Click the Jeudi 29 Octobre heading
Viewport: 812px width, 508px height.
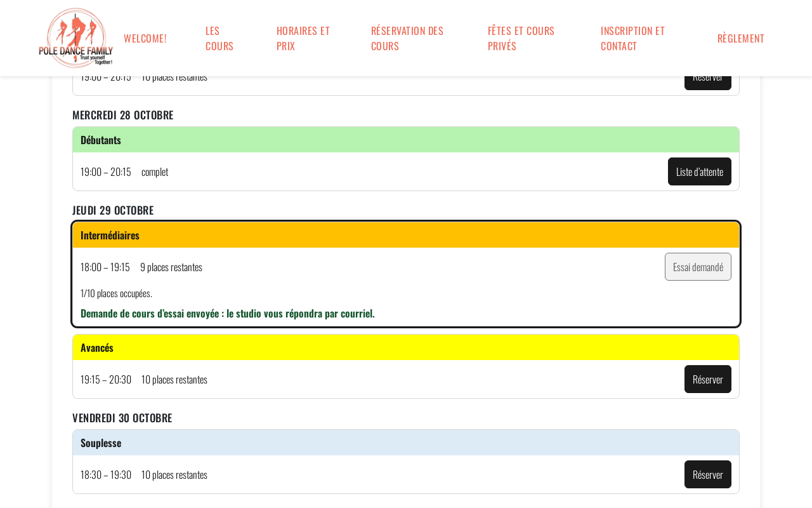pos(113,210)
